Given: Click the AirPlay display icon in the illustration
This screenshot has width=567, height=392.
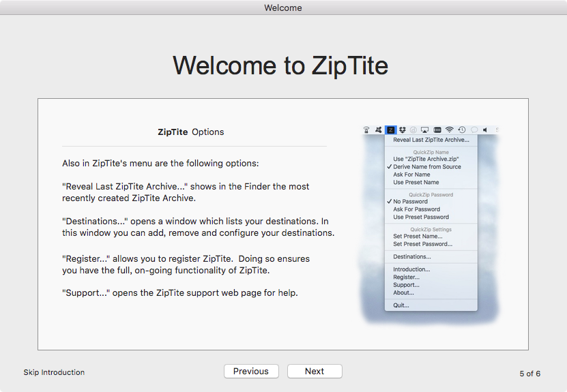Looking at the screenshot, I should click(425, 130).
